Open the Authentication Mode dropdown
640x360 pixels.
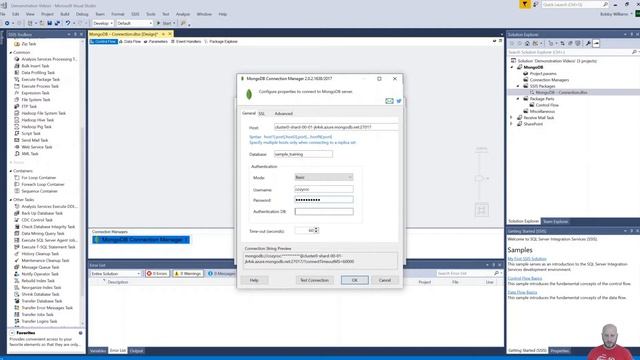point(324,178)
